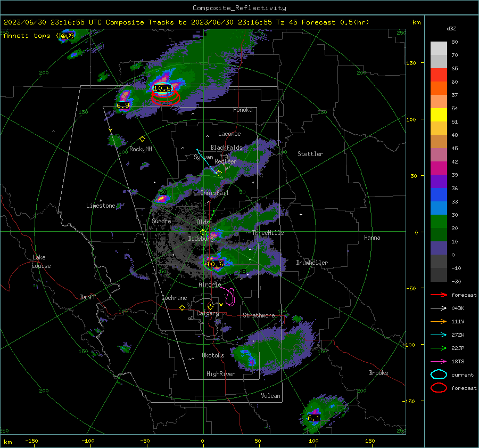
Task: Click the Cochrane label
Action: coord(174,298)
